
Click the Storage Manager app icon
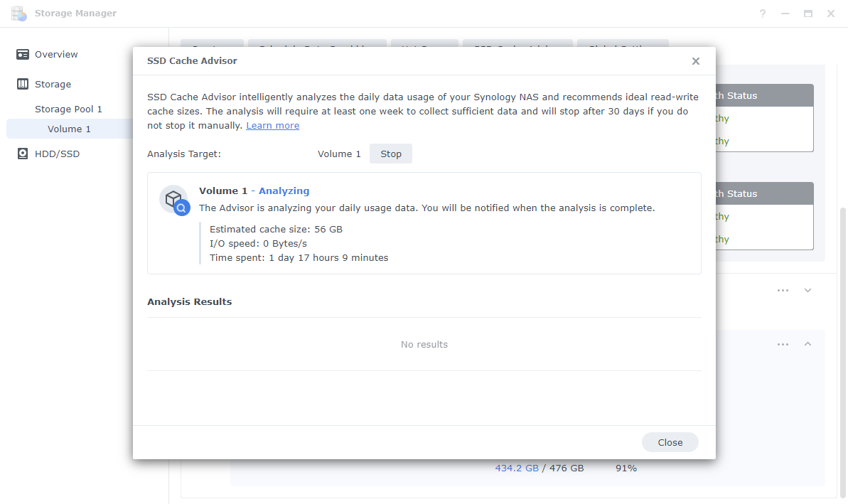coord(19,14)
